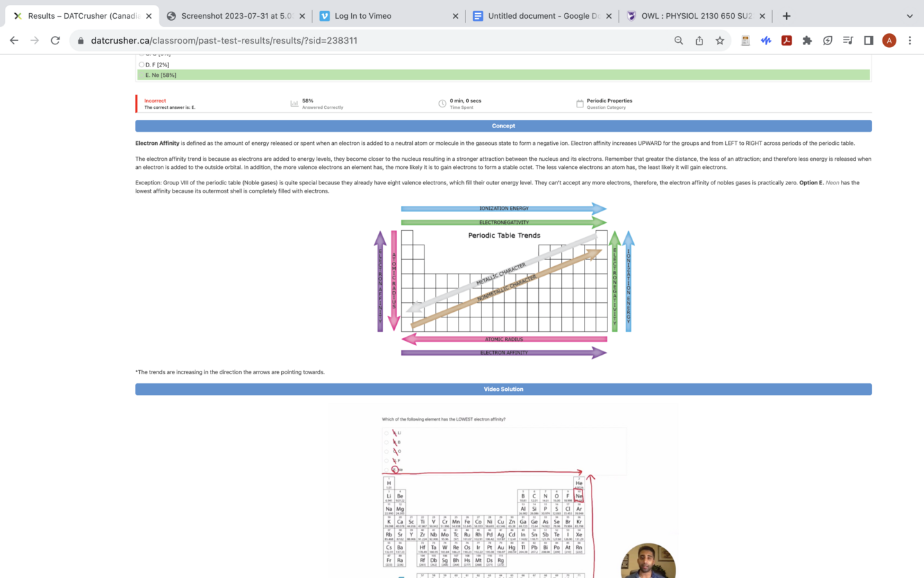Open the Extensions puzzle menu
The height and width of the screenshot is (578, 924).
point(807,40)
